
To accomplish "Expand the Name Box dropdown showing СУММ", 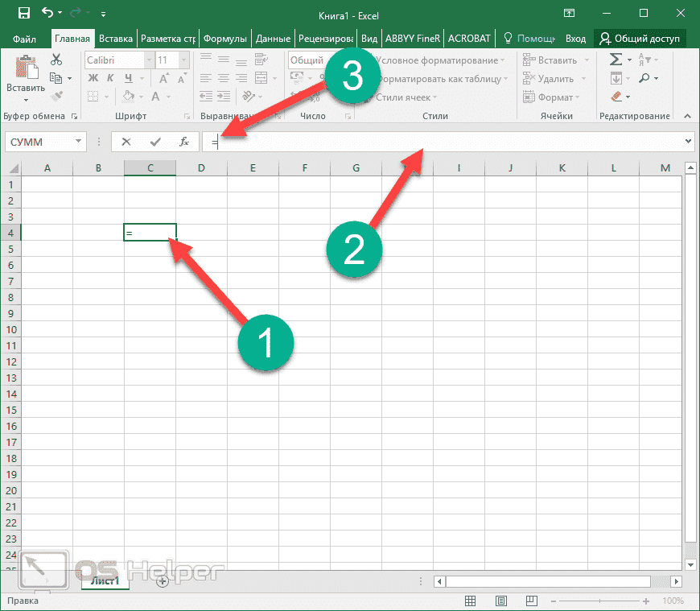I will [79, 142].
